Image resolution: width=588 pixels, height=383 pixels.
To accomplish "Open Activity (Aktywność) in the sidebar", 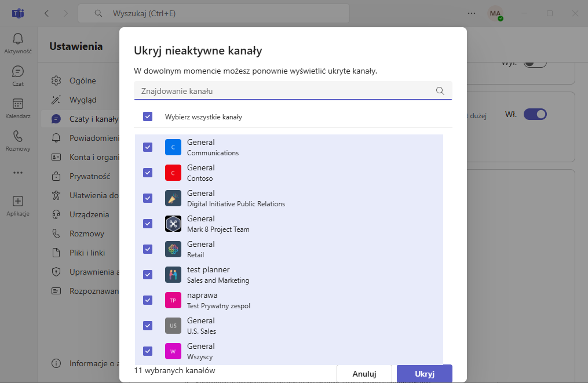I will pos(17,43).
